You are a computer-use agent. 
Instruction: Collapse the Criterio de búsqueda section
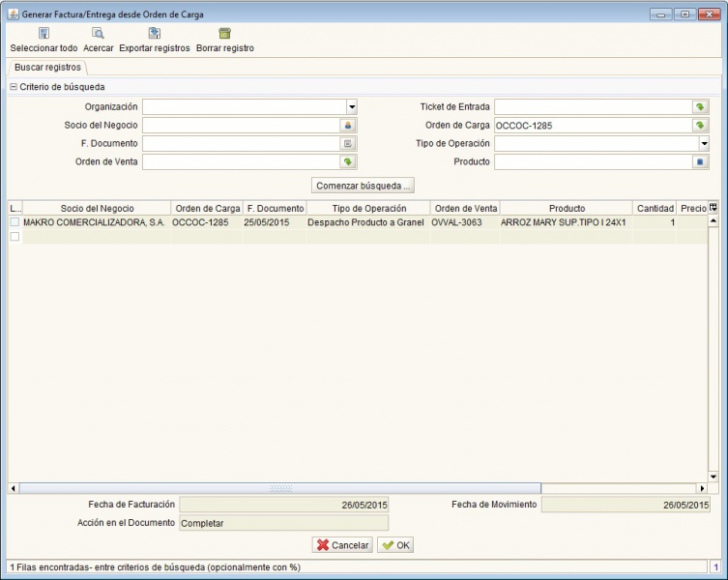coord(14,87)
